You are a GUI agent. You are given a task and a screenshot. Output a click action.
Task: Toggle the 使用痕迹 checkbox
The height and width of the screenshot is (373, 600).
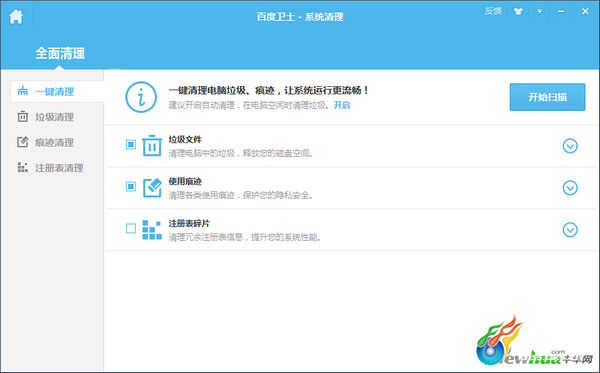tap(131, 186)
